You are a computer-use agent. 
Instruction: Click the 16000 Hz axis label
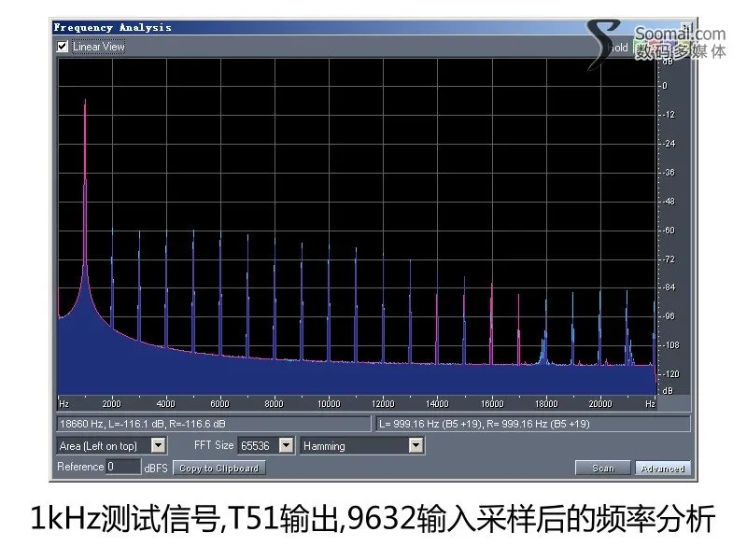(x=492, y=404)
